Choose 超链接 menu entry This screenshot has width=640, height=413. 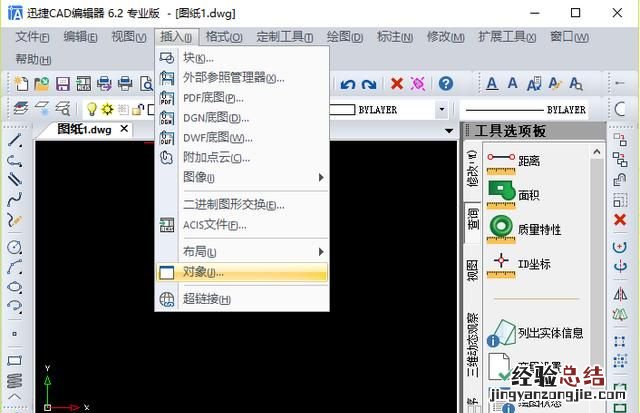242,299
